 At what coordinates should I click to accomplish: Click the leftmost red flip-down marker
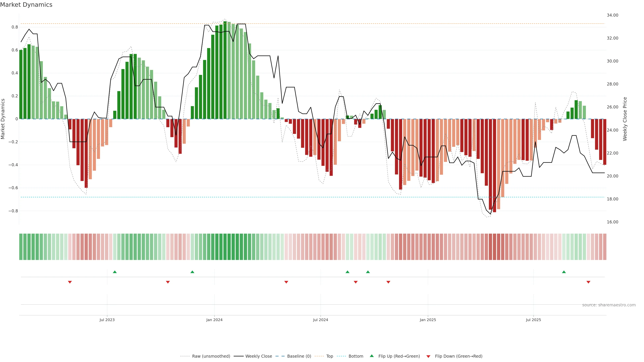click(70, 282)
